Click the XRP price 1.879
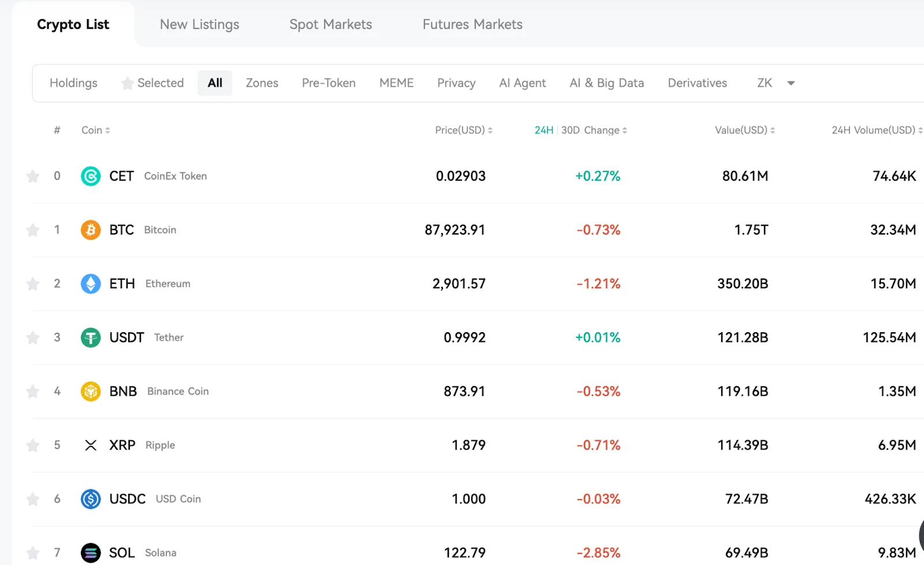 468,445
